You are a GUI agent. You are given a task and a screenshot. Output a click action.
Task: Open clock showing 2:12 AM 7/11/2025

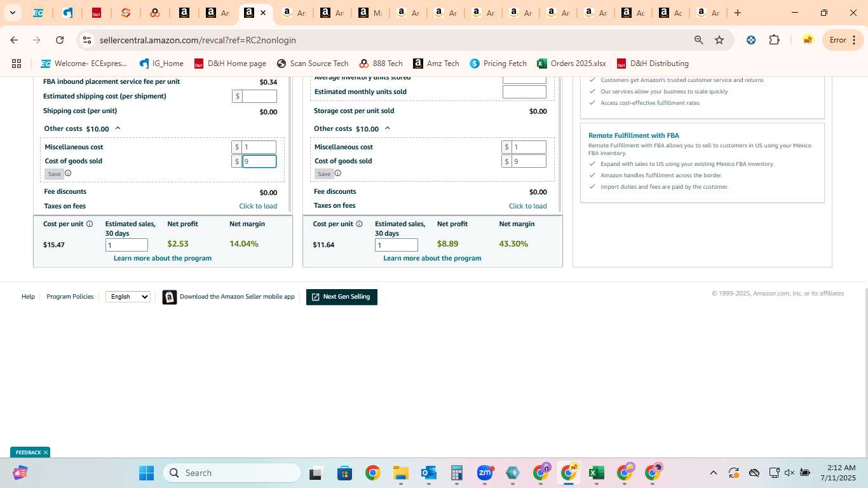click(x=838, y=473)
